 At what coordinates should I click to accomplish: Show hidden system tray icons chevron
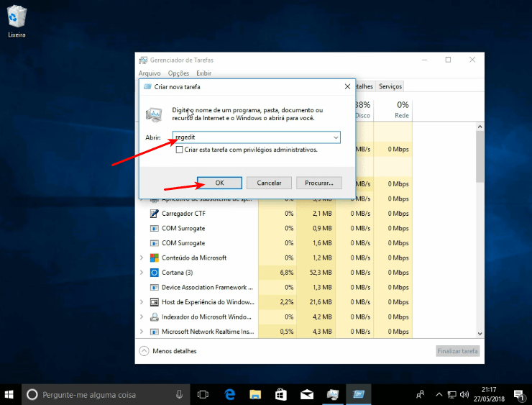point(439,394)
